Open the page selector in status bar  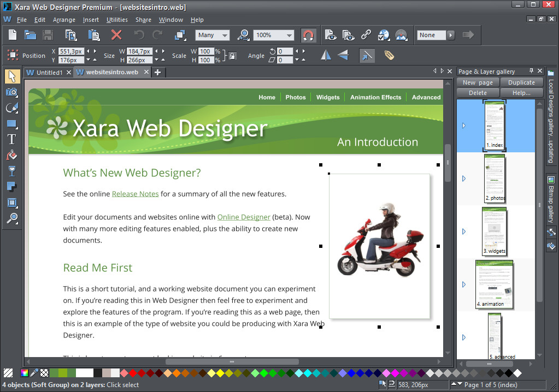(497, 385)
